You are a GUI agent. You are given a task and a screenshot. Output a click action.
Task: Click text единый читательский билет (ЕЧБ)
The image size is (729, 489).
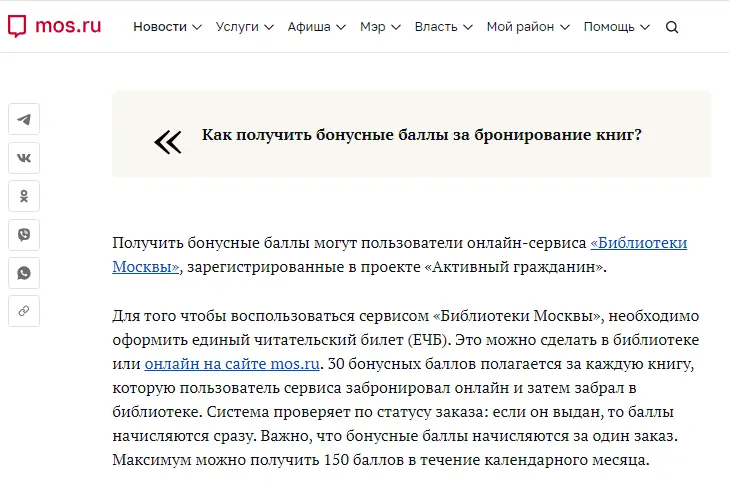320,340
